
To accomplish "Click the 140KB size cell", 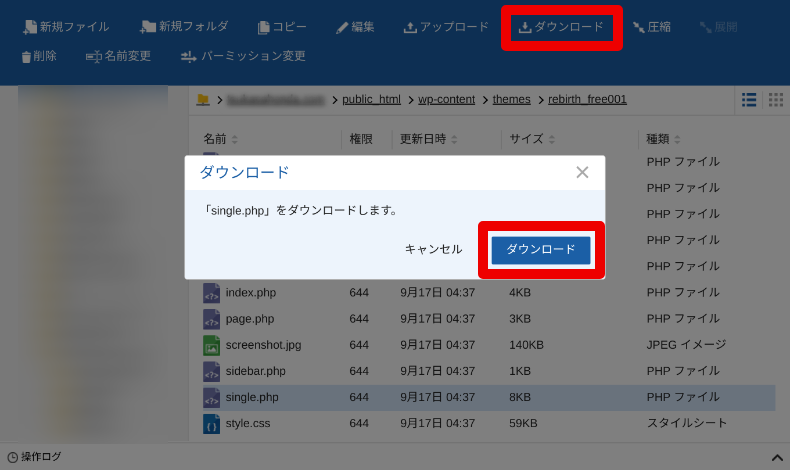I will pos(526,345).
